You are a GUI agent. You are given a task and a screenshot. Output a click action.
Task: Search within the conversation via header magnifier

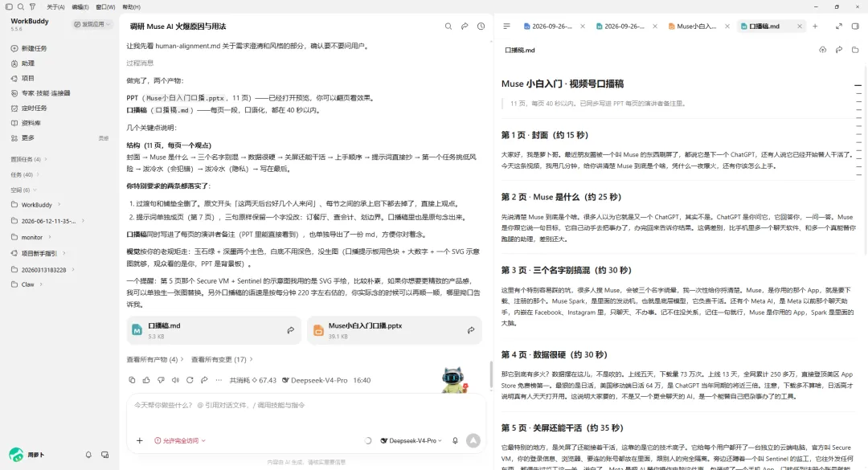[448, 26]
